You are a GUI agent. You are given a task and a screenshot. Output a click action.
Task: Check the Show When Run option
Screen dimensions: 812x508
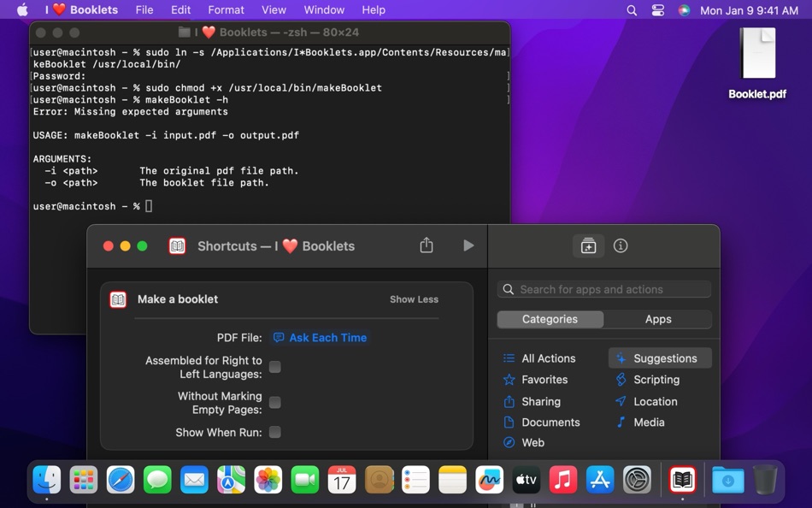(274, 433)
